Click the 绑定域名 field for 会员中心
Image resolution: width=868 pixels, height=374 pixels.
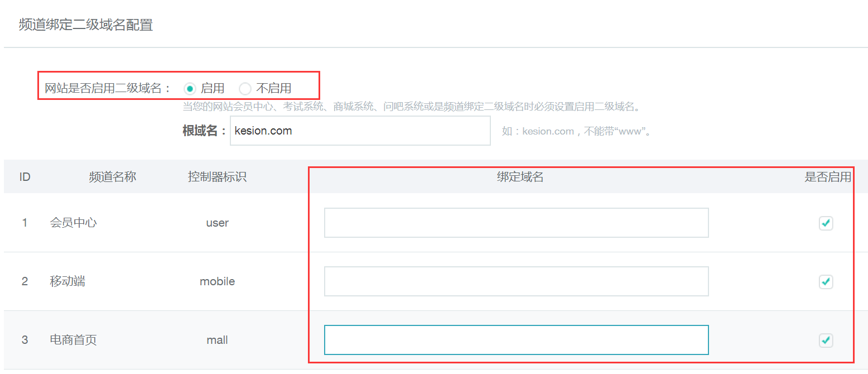pyautogui.click(x=515, y=222)
